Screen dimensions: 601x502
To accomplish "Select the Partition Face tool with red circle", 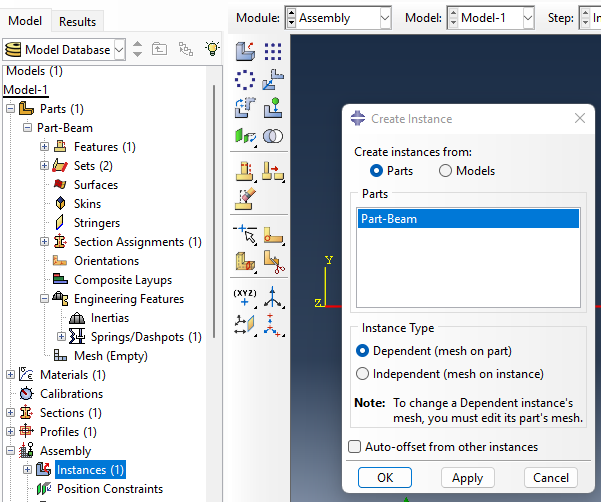I will coord(273,235).
